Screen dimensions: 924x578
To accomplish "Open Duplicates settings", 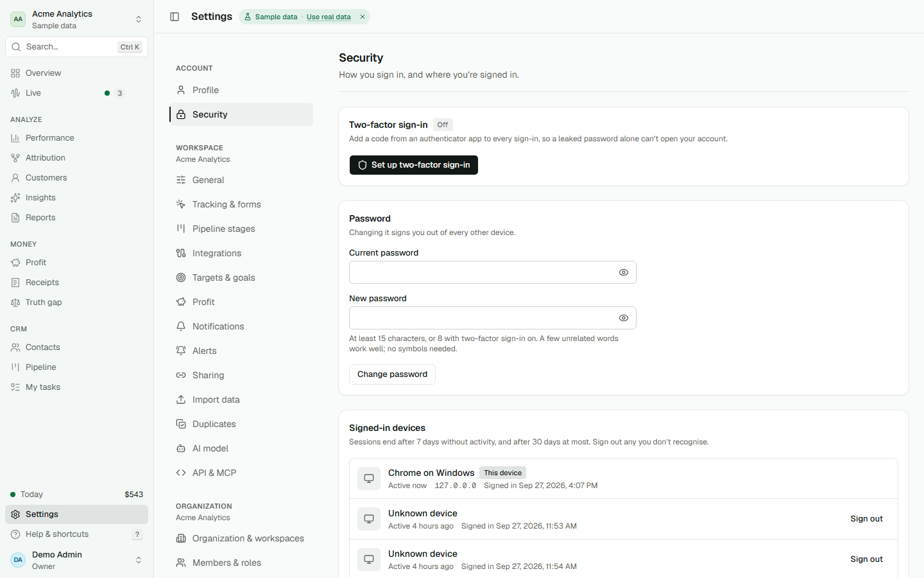I will 241,424.
